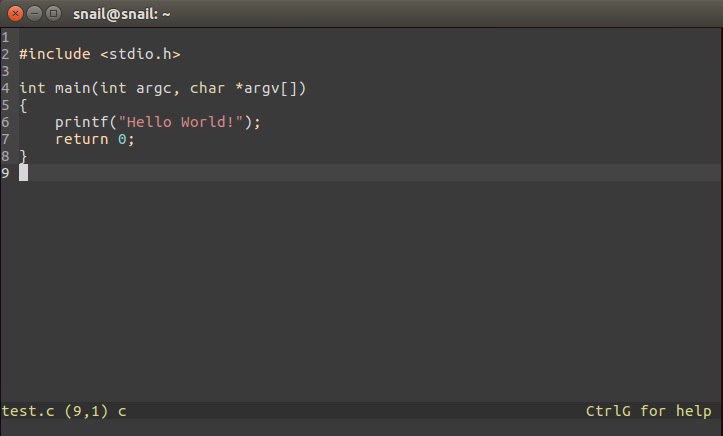Place cursor on the argc parameter
The width and height of the screenshot is (723, 436).
[154, 88]
